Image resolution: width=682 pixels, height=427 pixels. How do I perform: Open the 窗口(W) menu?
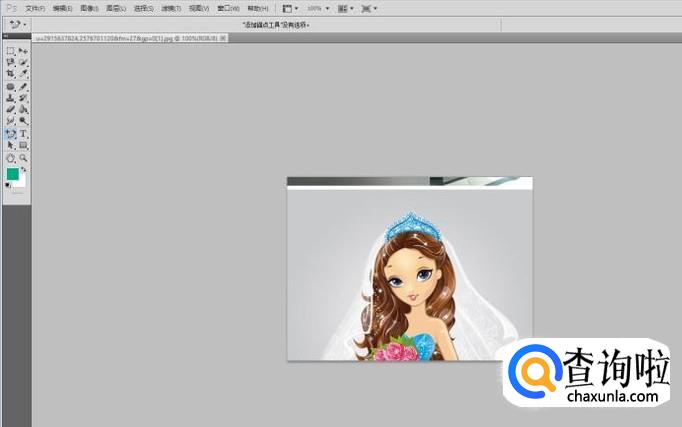coord(228,8)
